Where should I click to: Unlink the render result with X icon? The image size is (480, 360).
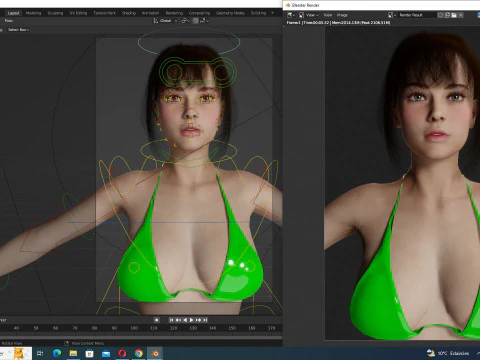(461, 15)
